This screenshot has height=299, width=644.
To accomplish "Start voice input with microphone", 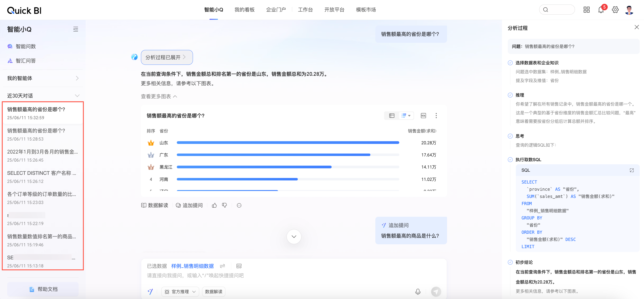I will (x=417, y=292).
